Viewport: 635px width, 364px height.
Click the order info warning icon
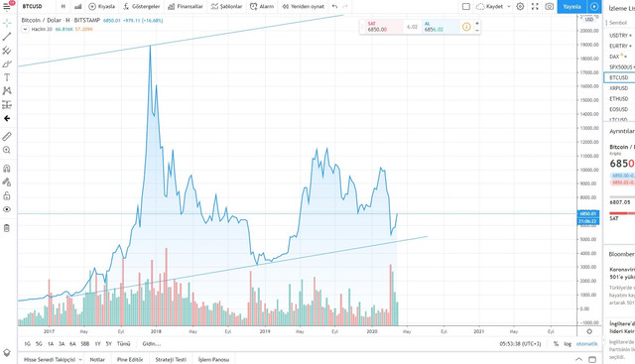[x=466, y=27]
